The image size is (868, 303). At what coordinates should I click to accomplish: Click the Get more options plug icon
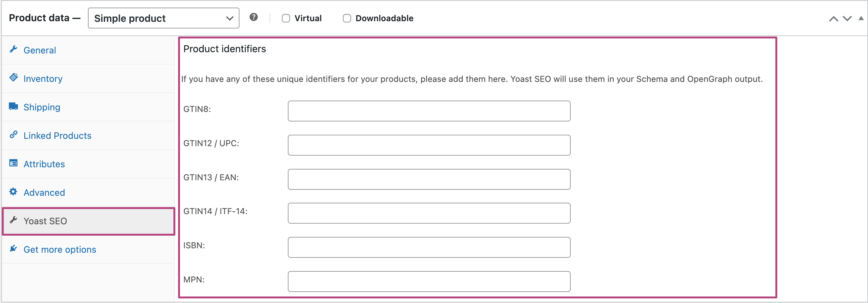[x=14, y=249]
